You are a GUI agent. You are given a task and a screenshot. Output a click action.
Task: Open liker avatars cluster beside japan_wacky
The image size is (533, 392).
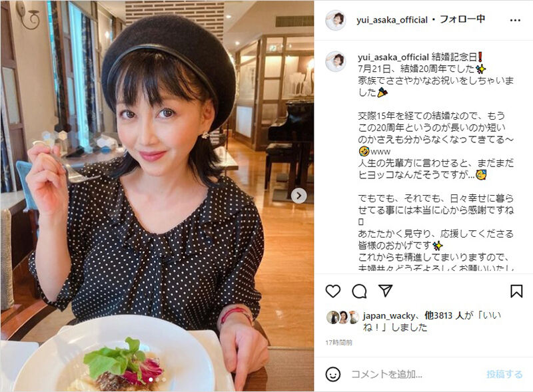[x=342, y=317]
